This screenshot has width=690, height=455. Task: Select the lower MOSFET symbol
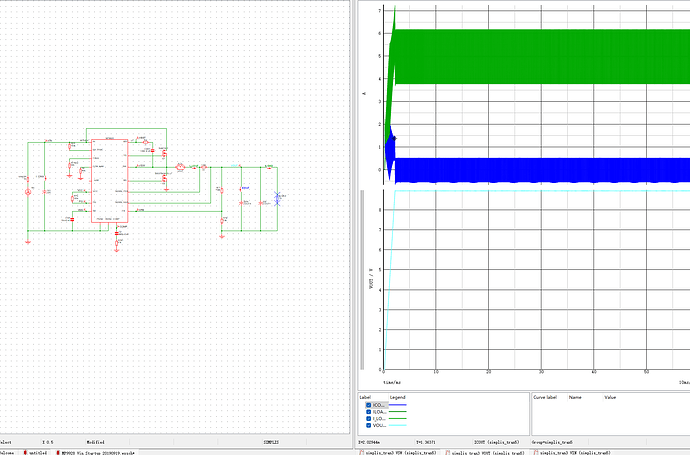coord(164,181)
